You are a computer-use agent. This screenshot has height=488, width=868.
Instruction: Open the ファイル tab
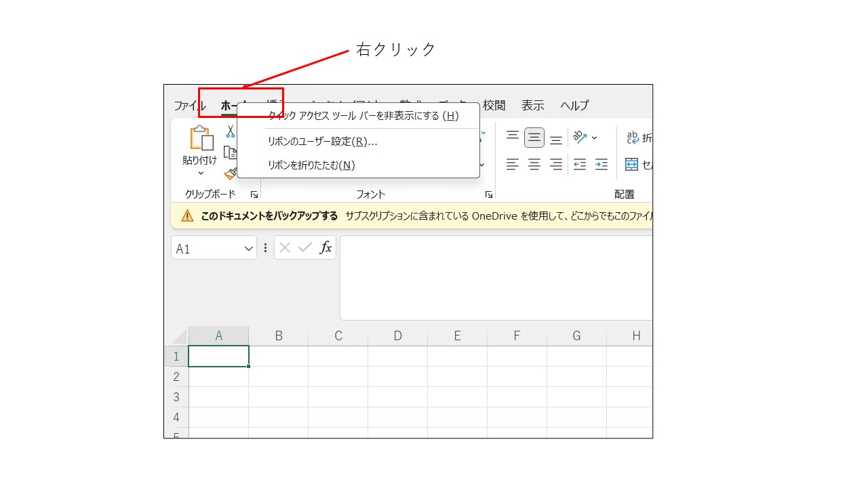coord(189,106)
